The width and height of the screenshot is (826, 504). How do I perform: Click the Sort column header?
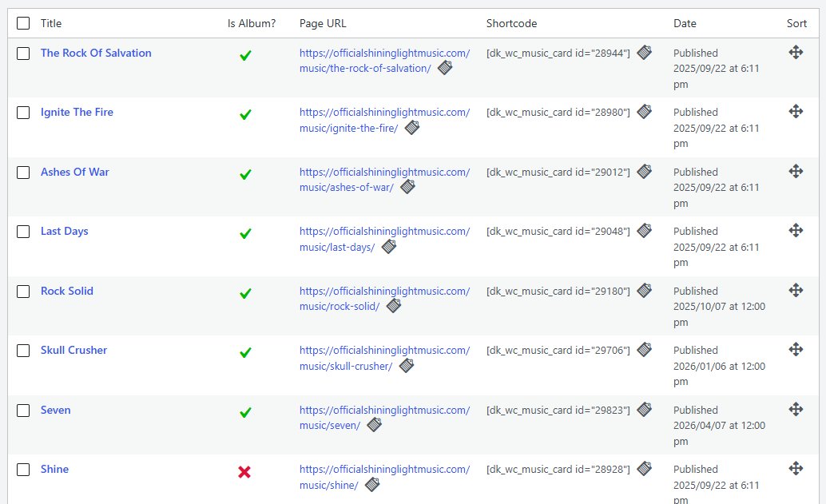(x=796, y=24)
